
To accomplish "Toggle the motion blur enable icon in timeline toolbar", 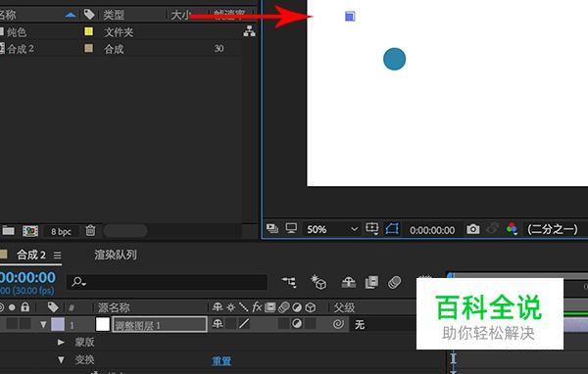I will [x=395, y=282].
